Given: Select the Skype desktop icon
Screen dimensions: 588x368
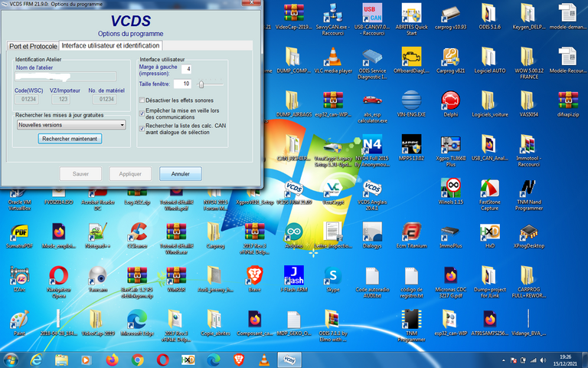Looking at the screenshot, I should pos(332,280).
